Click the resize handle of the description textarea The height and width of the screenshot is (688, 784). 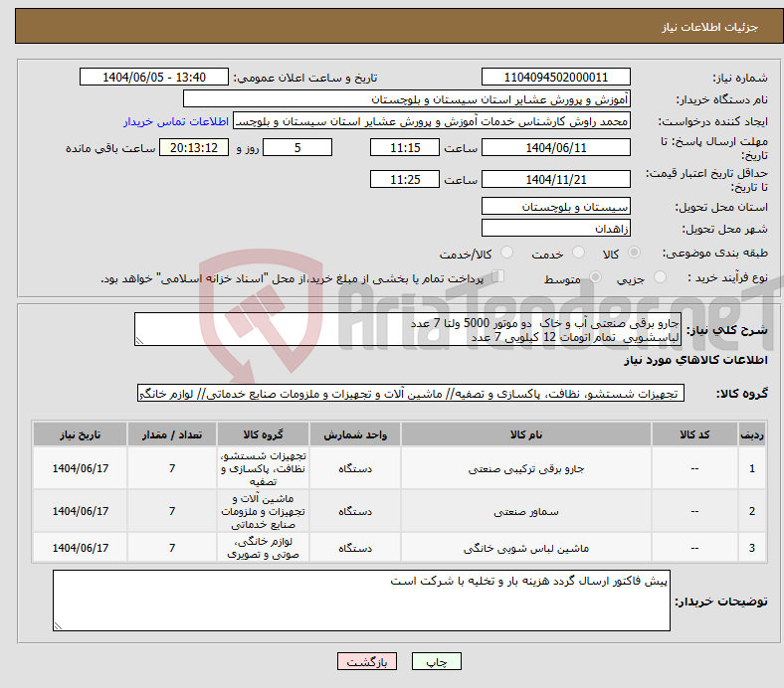139,341
